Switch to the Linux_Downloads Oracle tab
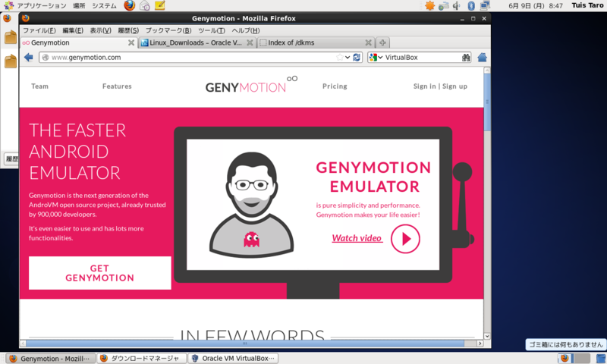 197,42
